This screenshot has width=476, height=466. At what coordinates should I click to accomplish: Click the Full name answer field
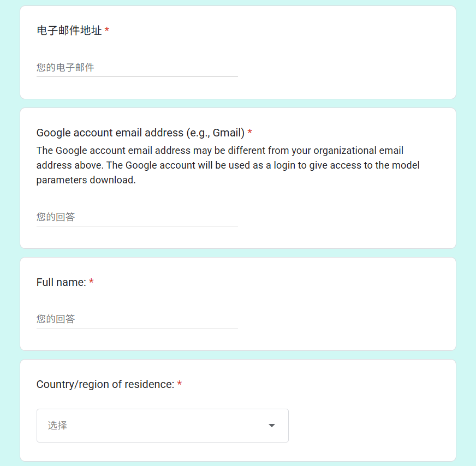pos(137,319)
